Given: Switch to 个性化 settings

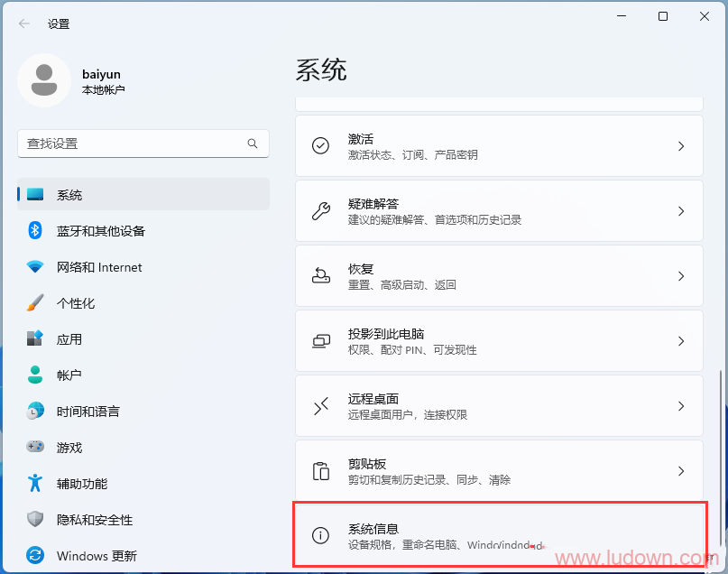Looking at the screenshot, I should [143, 303].
